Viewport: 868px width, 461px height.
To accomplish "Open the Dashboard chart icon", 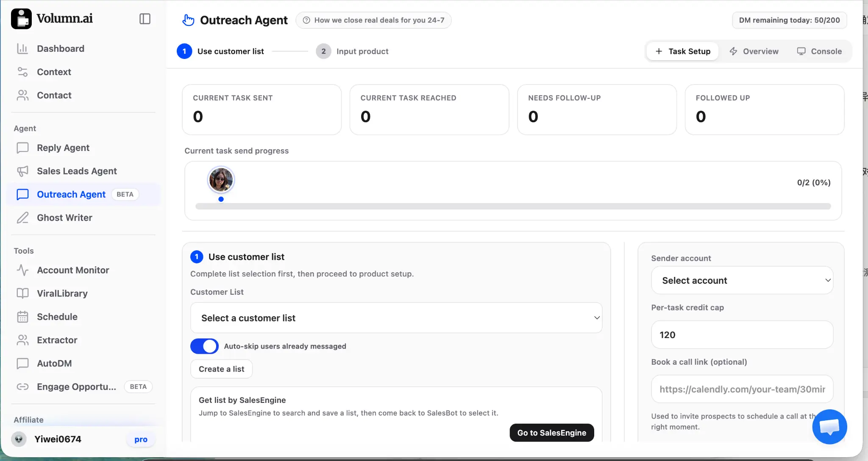I will 22,48.
